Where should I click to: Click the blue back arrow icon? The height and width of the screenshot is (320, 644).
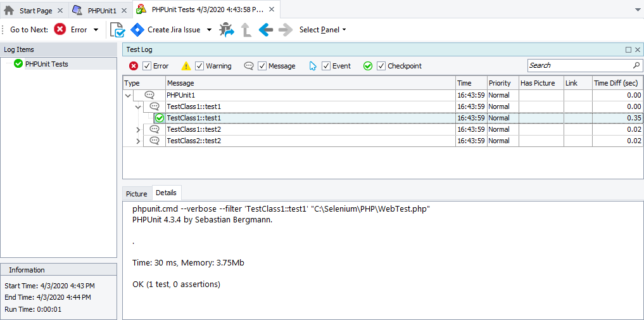pos(266,30)
